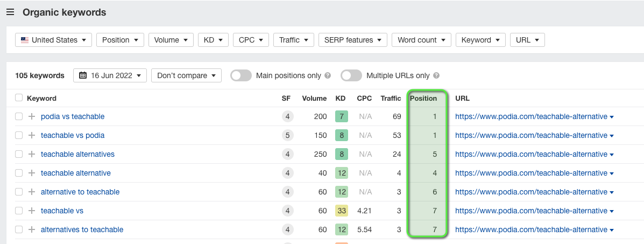This screenshot has width=644, height=244.
Task: Sort by Keyword column header
Action: tap(41, 99)
